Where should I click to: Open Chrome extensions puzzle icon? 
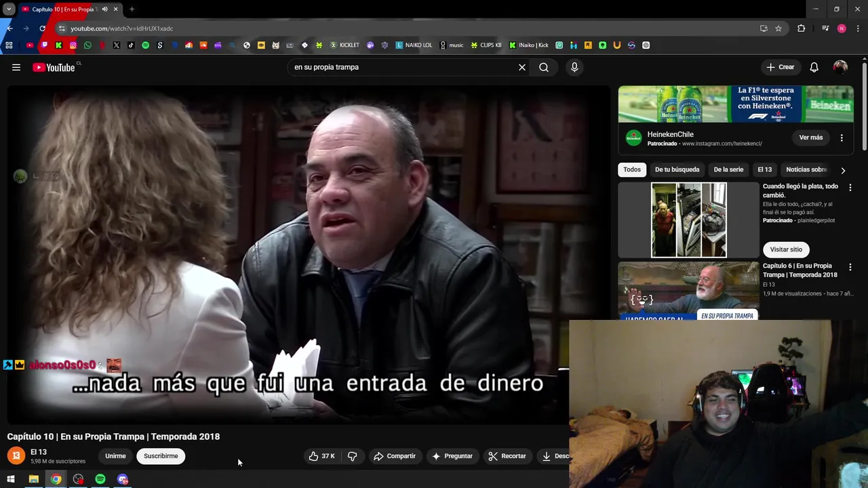(x=801, y=28)
